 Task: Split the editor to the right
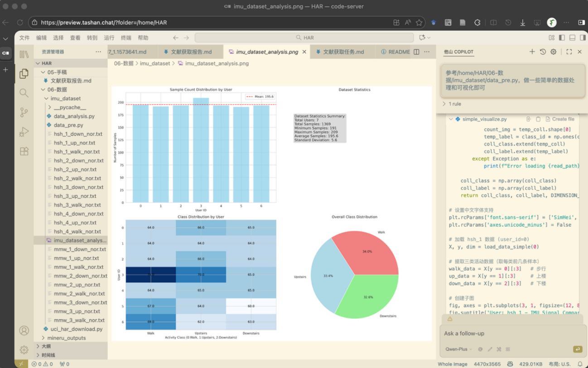tap(416, 52)
